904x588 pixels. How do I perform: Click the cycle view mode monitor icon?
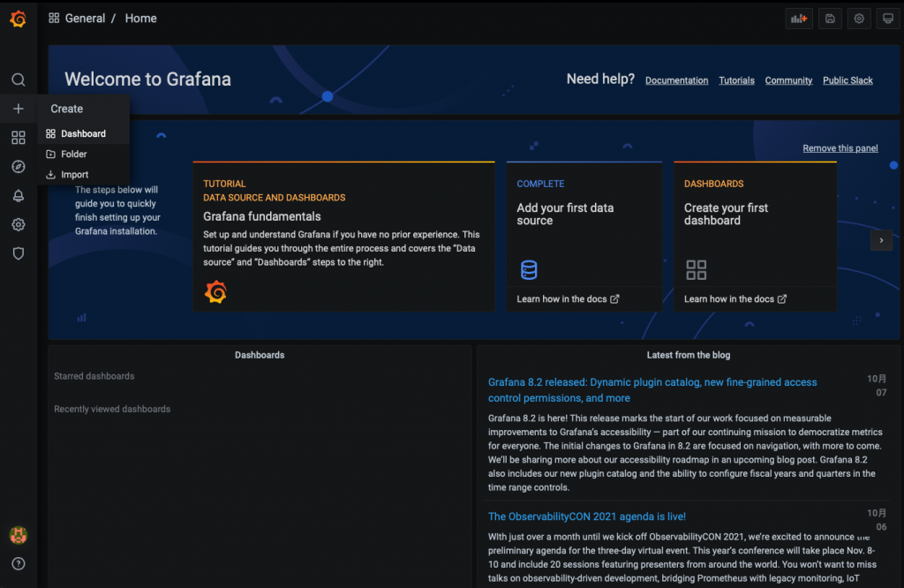click(x=888, y=19)
